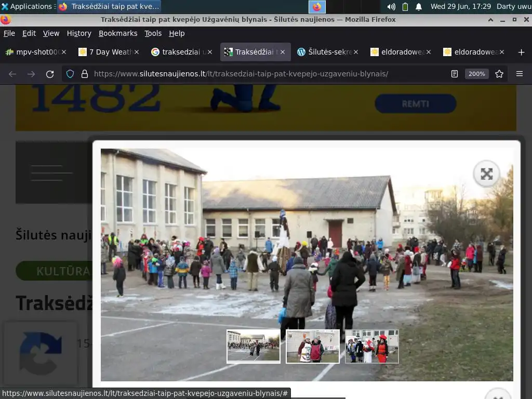Select the second thumbnail with two women
This screenshot has height=399, width=532.
(312, 347)
